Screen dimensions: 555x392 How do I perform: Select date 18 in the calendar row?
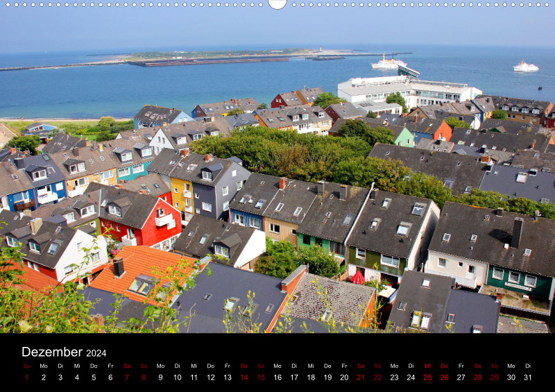[311, 377]
